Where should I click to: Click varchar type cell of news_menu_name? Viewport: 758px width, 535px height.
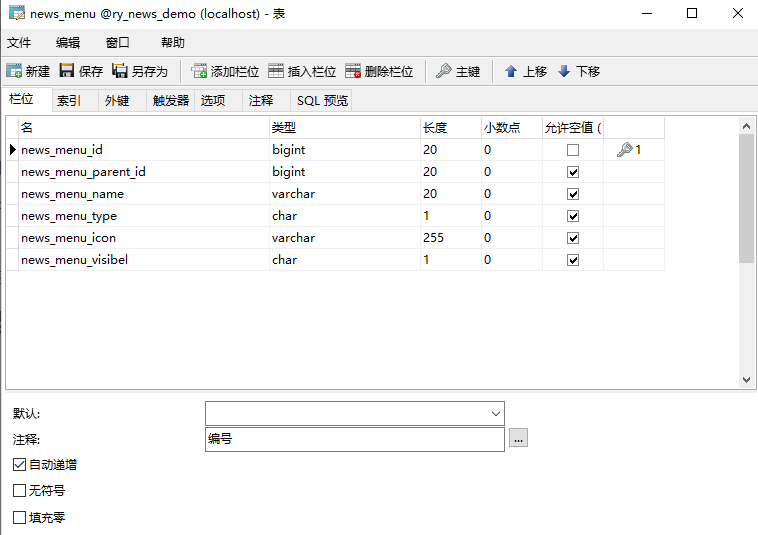[x=345, y=194]
